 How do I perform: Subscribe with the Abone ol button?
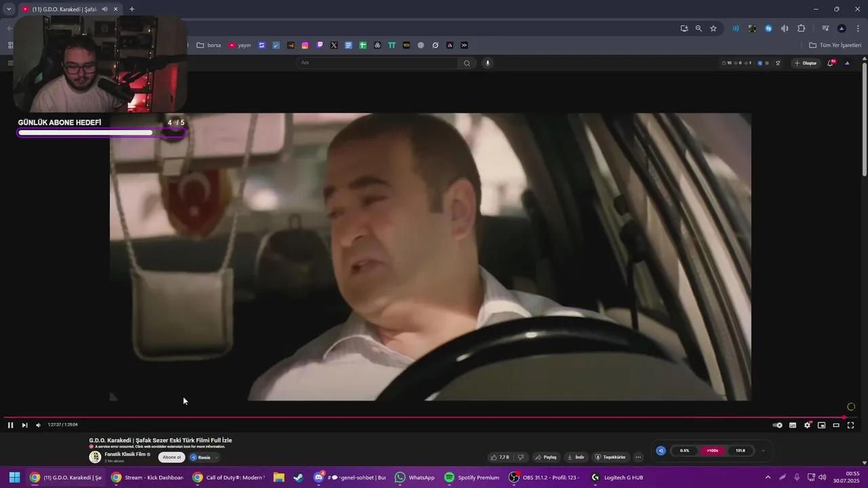pyautogui.click(x=172, y=457)
